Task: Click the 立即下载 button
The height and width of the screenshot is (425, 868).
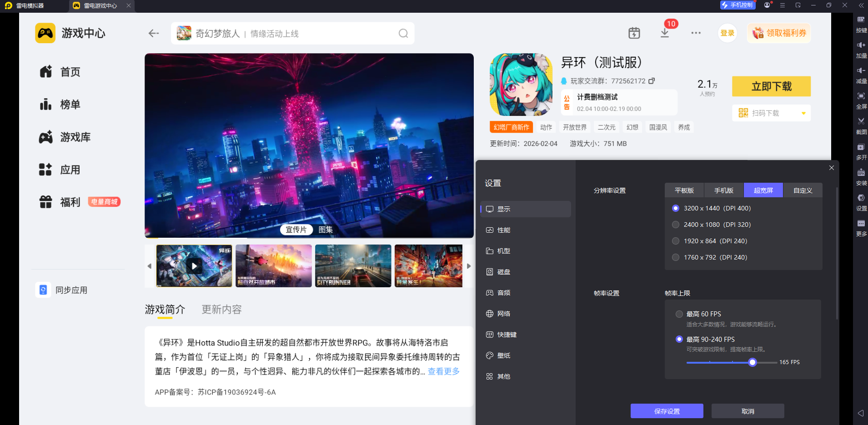Action: click(772, 86)
